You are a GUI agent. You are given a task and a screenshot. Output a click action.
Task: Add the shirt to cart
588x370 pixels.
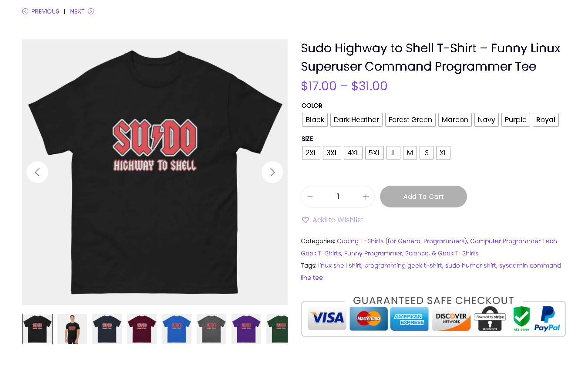pos(423,197)
